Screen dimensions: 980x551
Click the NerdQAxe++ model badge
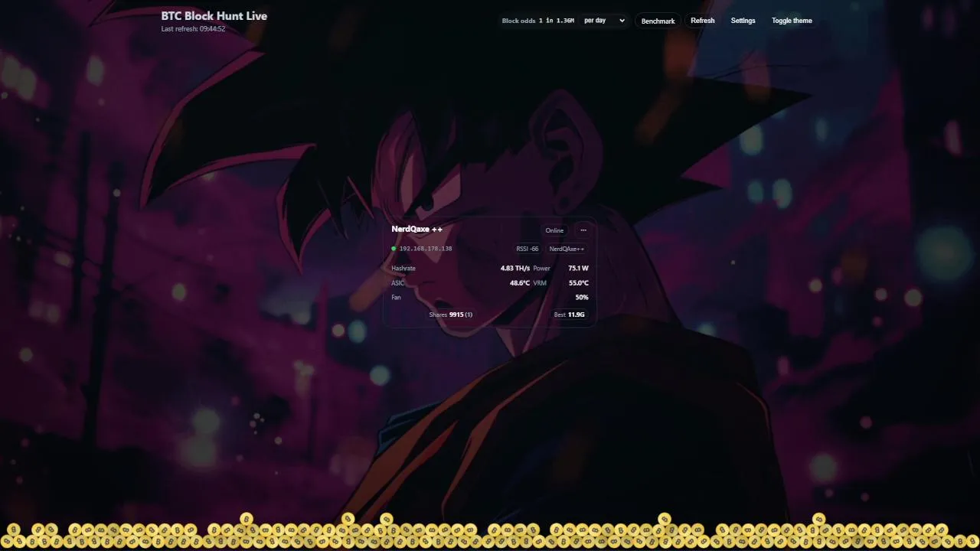pyautogui.click(x=567, y=249)
